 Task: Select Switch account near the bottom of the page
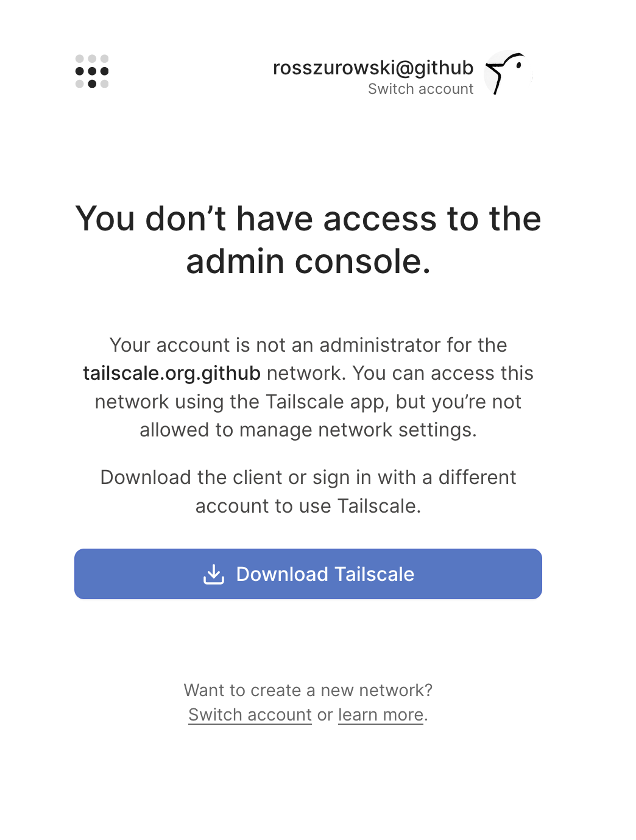[250, 714]
